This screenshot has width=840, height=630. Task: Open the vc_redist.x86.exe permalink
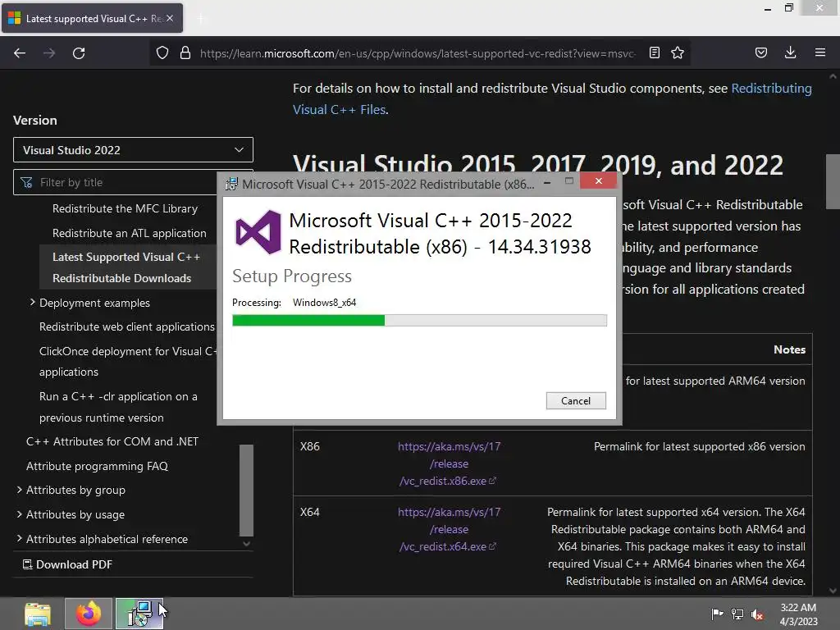[x=449, y=464]
